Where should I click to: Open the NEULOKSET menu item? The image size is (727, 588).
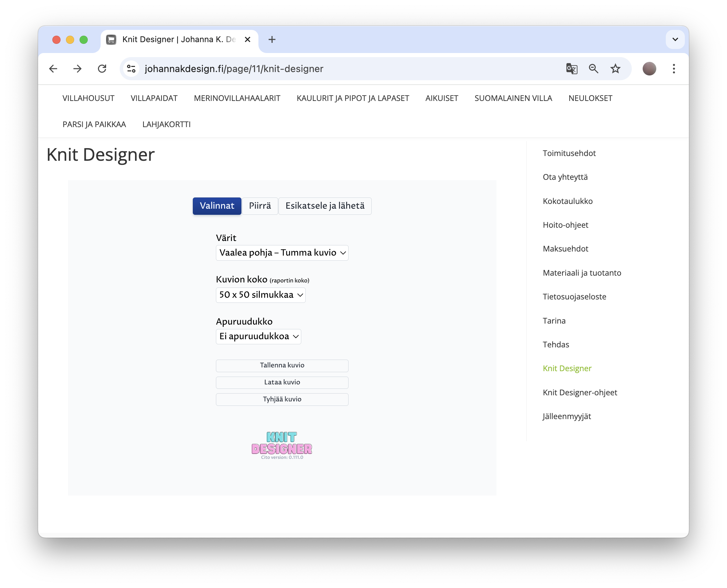tap(590, 98)
